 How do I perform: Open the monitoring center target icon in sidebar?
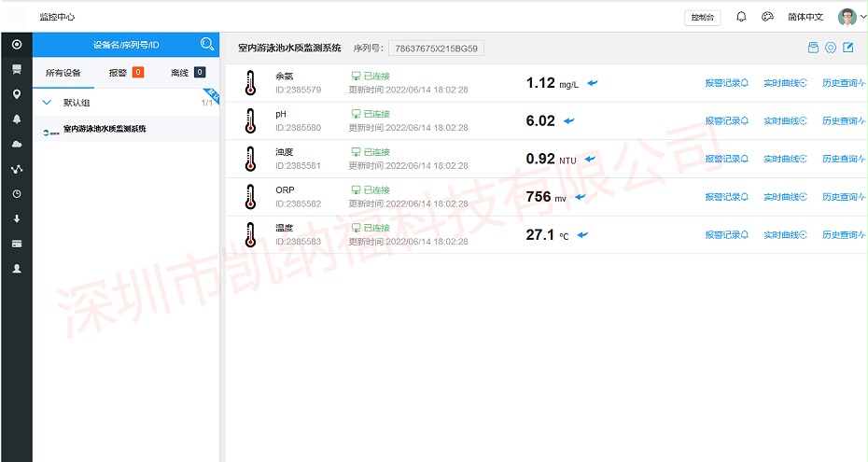17,44
